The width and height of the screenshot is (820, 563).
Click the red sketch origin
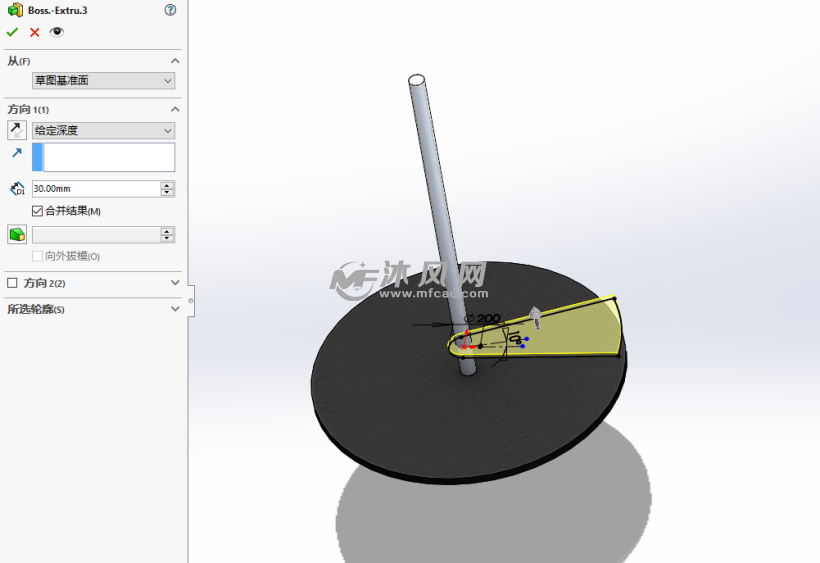click(464, 346)
